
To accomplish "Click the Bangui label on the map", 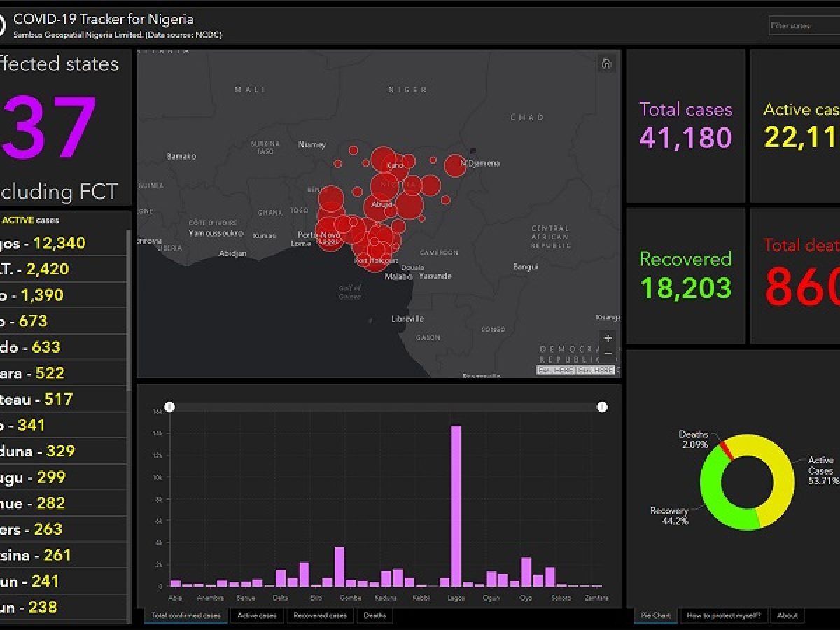I will pos(525,267).
